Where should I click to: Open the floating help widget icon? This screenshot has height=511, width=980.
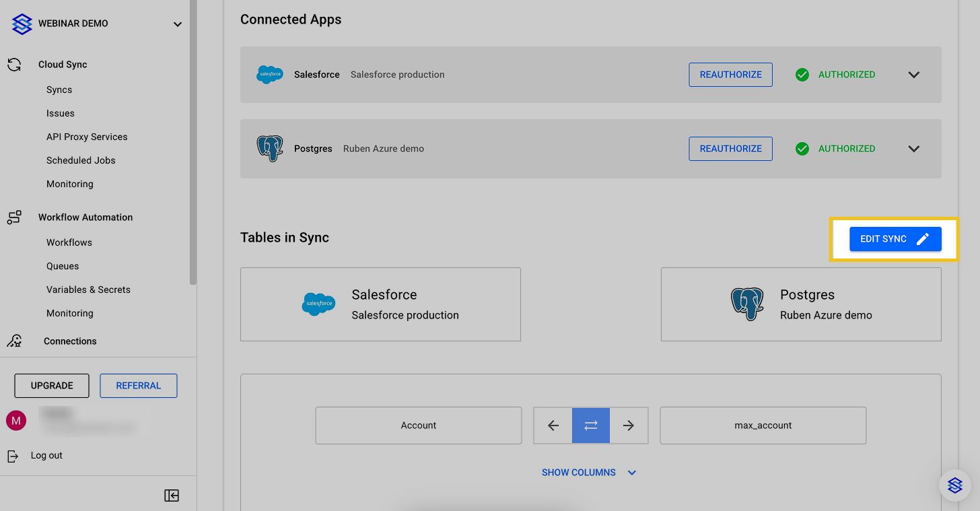pos(954,485)
